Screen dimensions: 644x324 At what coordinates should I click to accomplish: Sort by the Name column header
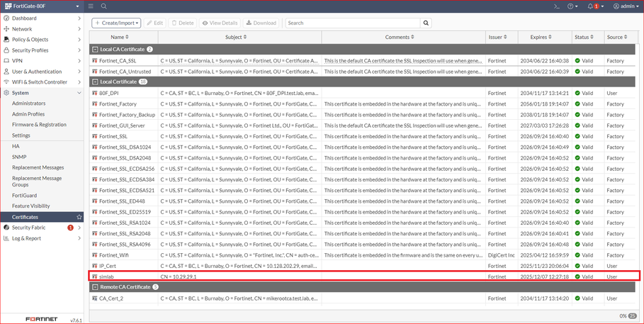tap(120, 37)
